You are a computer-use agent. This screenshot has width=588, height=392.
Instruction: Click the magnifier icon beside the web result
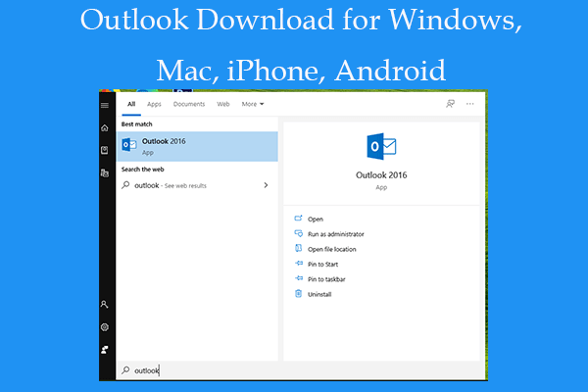[x=125, y=185]
